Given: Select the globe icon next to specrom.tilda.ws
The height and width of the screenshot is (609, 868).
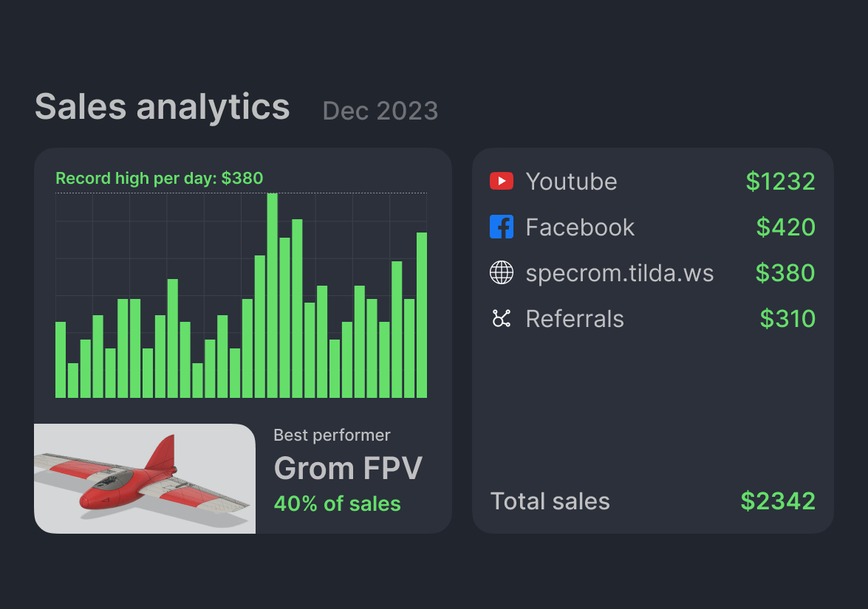Looking at the screenshot, I should coord(502,272).
